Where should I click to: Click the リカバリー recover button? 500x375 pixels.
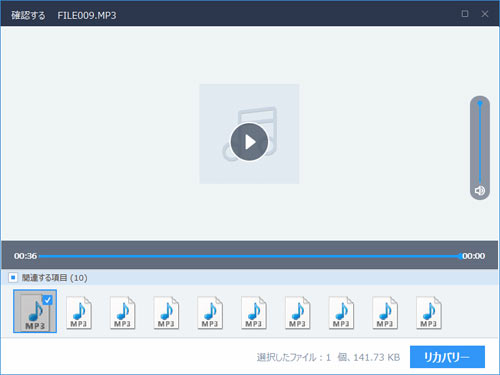click(447, 357)
